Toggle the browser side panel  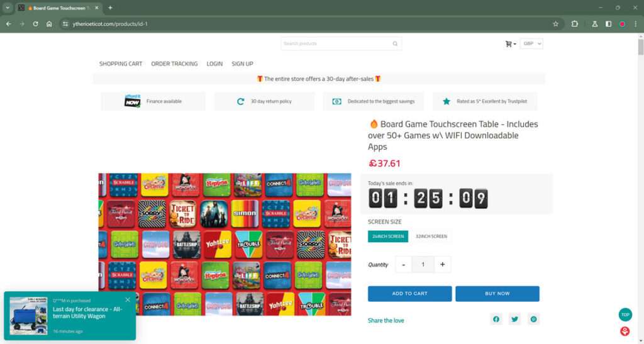point(608,24)
